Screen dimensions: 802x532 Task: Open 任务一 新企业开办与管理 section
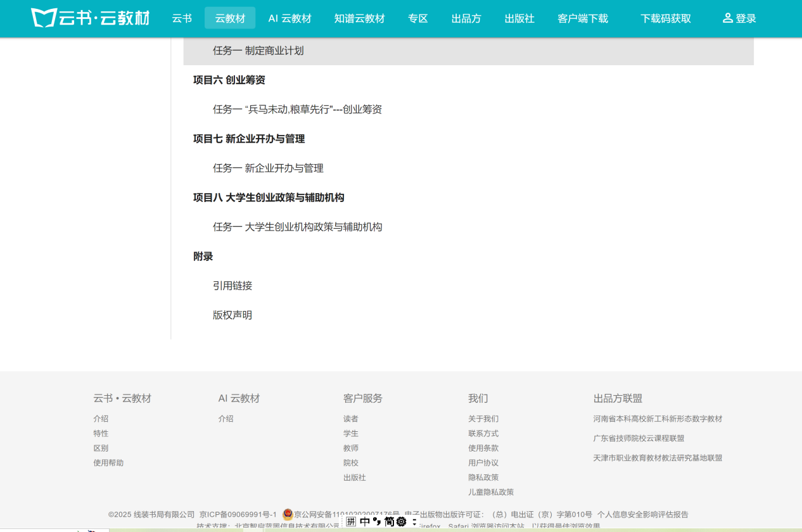(268, 168)
